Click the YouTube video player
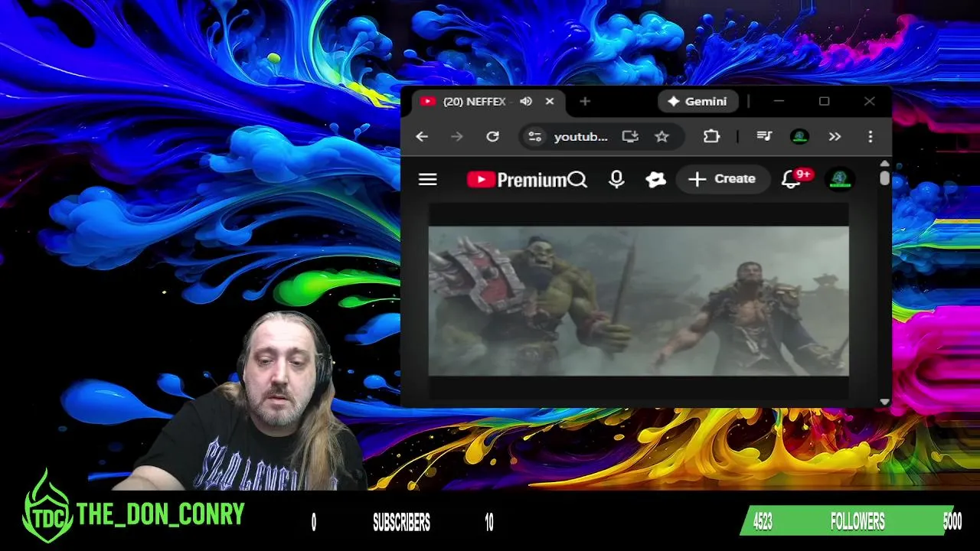Image resolution: width=980 pixels, height=551 pixels. click(x=639, y=301)
